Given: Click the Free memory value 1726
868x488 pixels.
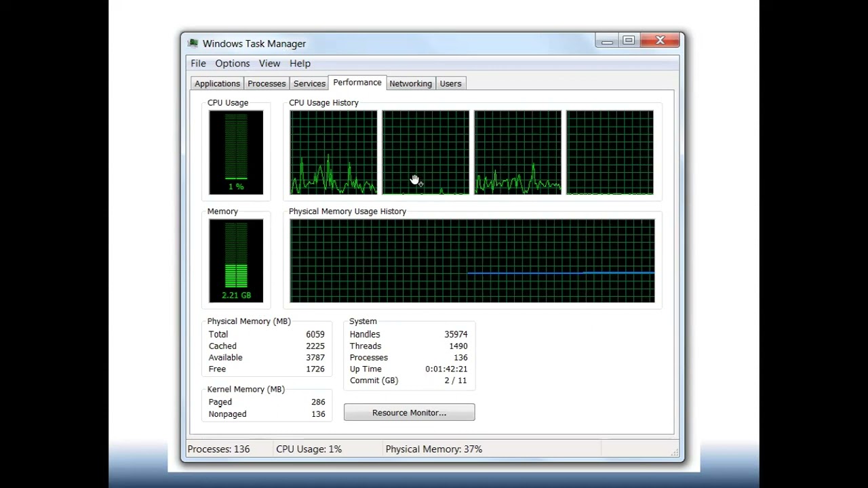Looking at the screenshot, I should click(x=315, y=369).
